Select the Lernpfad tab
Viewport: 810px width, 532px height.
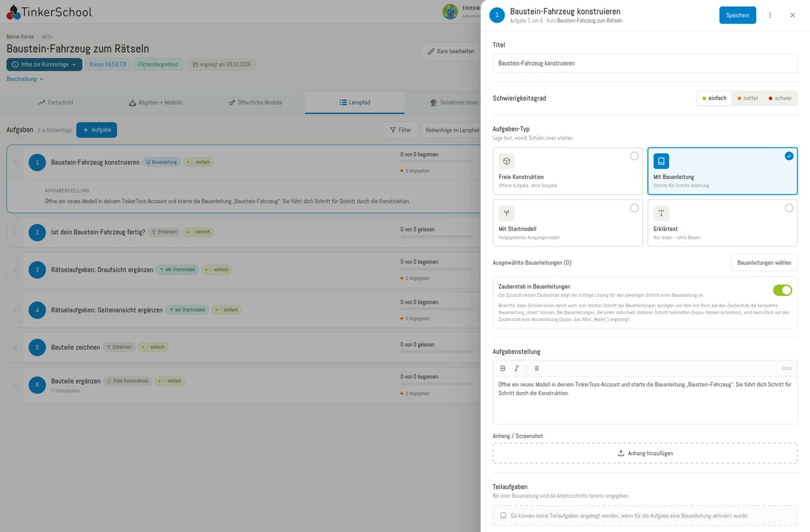[x=355, y=102]
